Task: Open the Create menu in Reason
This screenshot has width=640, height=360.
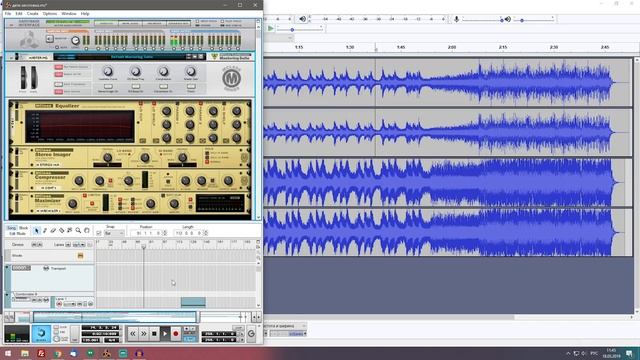Action: pos(33,13)
